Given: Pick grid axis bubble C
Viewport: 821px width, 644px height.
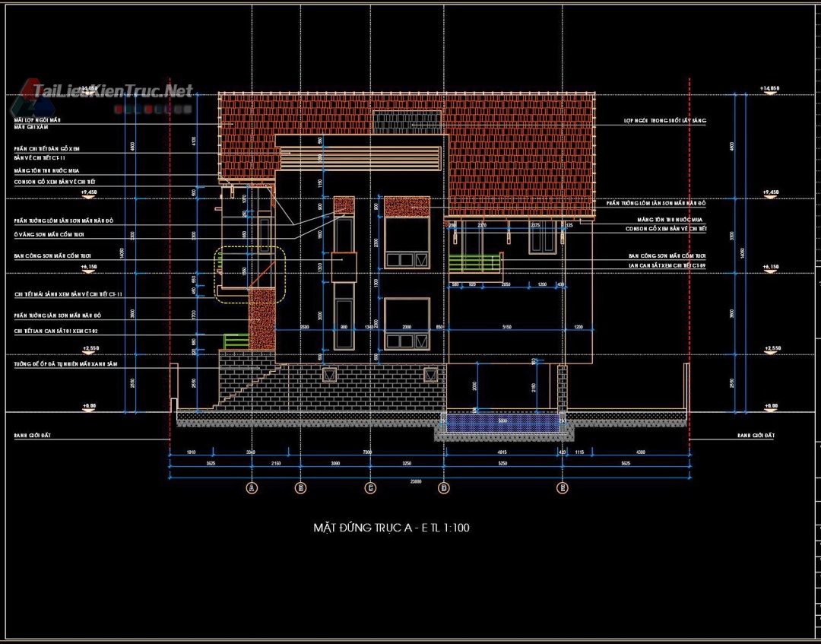Looking at the screenshot, I should pos(371,488).
